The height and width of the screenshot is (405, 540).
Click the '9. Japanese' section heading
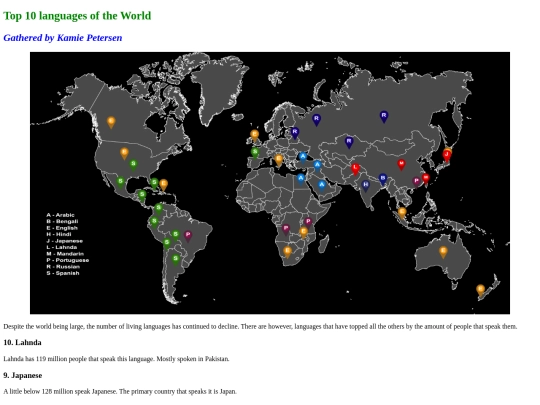[23, 375]
